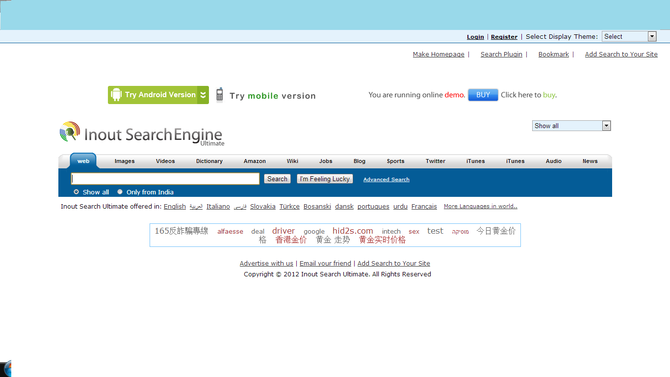The width and height of the screenshot is (670, 377).
Task: Choose the Francais language link
Action: tap(424, 206)
